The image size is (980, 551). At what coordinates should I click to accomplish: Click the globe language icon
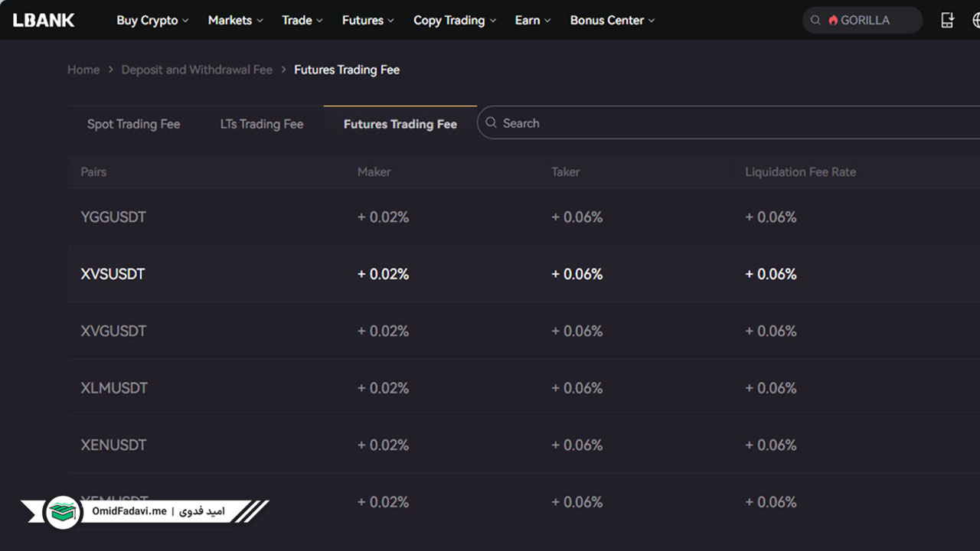(976, 21)
